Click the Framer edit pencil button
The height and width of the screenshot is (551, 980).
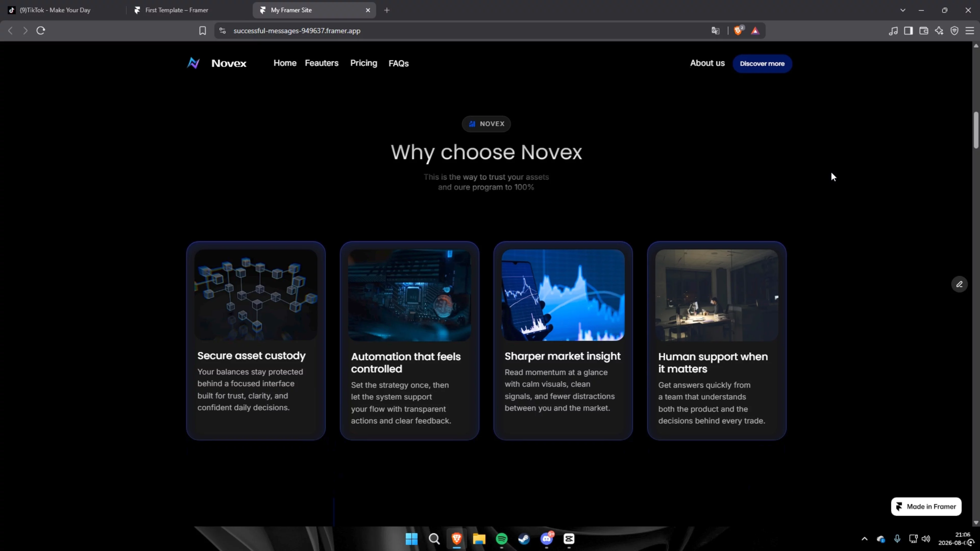960,284
